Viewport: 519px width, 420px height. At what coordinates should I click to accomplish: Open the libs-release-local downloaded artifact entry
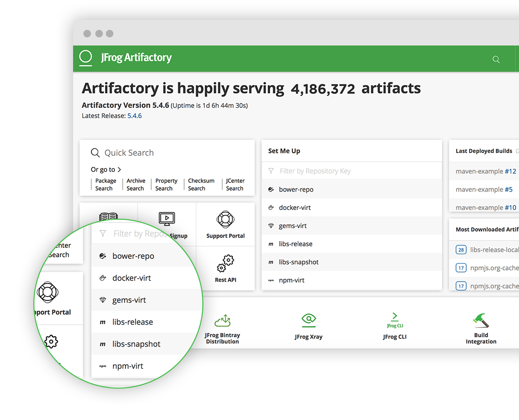[494, 250]
